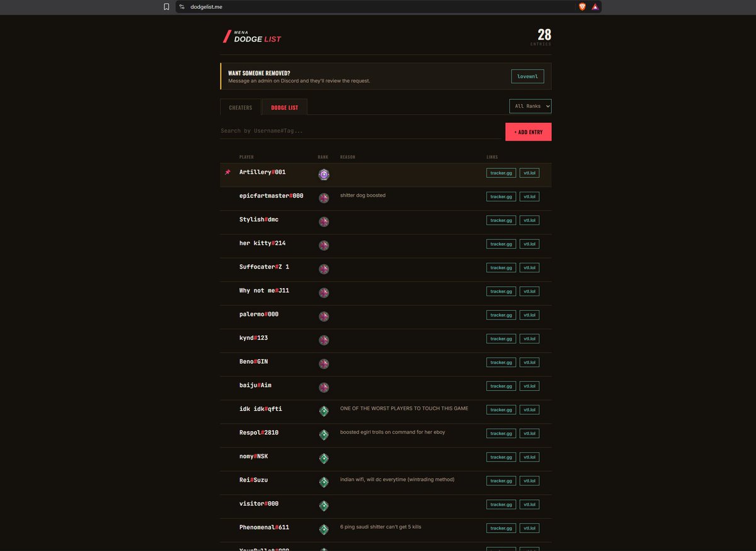The width and height of the screenshot is (756, 551).
Task: Open site information icon before dodgelist.me
Action: (182, 7)
